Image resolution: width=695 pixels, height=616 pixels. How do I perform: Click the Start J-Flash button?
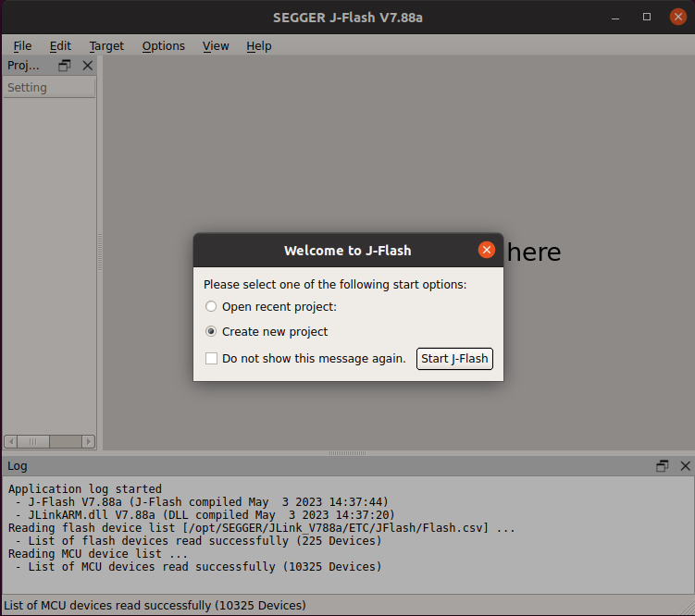[x=454, y=358]
